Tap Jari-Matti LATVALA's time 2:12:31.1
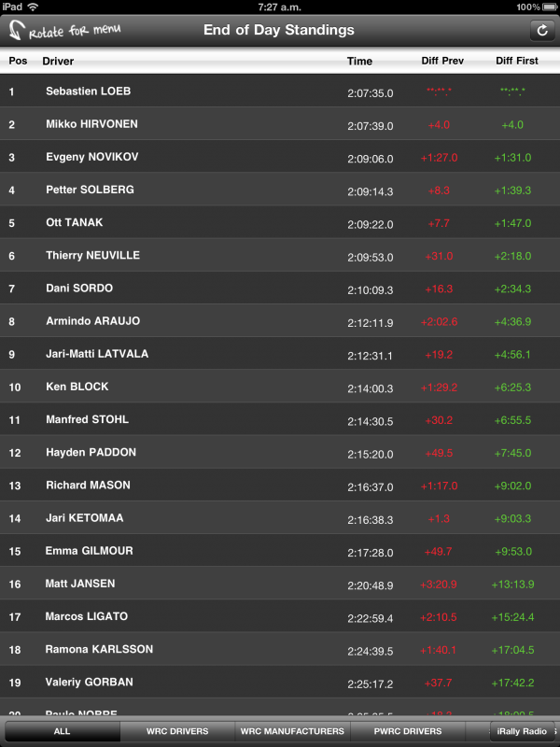The width and height of the screenshot is (560, 747). click(x=371, y=355)
